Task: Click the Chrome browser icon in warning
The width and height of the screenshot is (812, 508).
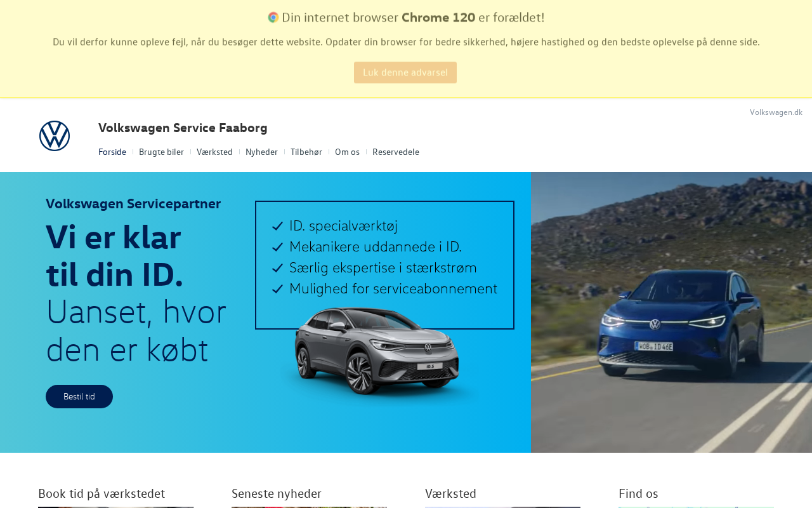Action: 273,17
